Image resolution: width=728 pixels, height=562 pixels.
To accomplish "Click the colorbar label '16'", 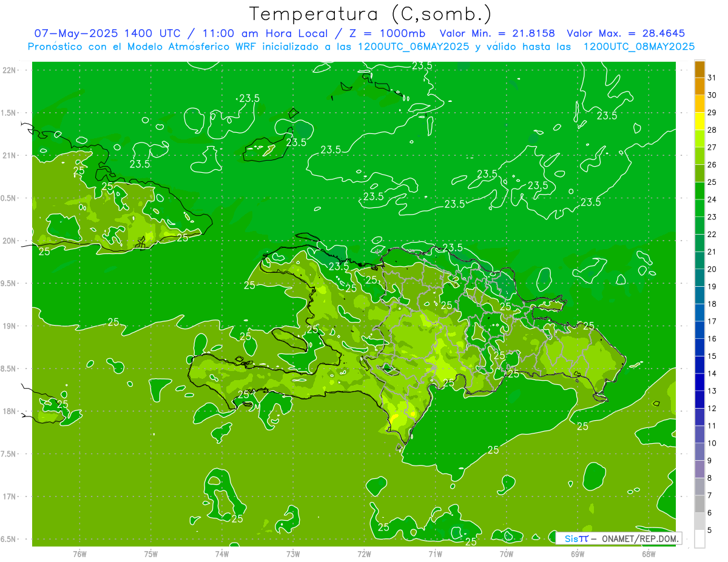I will tap(712, 339).
